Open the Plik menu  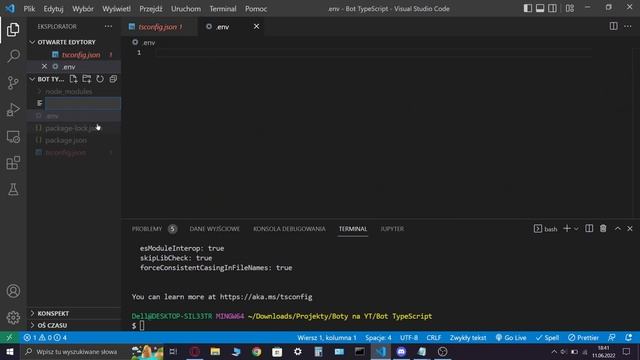tap(29, 9)
